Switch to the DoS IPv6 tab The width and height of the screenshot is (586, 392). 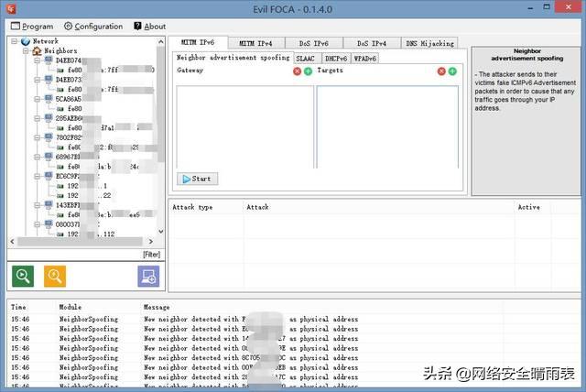[313, 43]
